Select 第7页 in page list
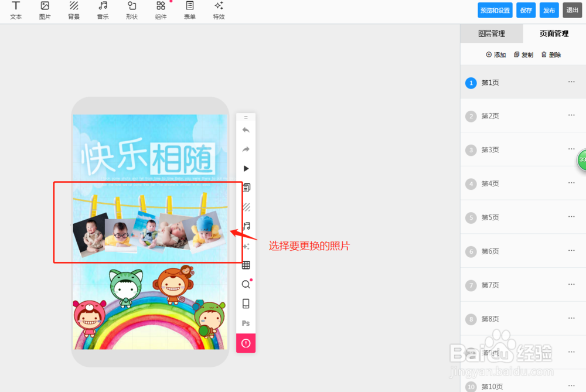Image resolution: width=586 pixels, height=392 pixels. 523,285
